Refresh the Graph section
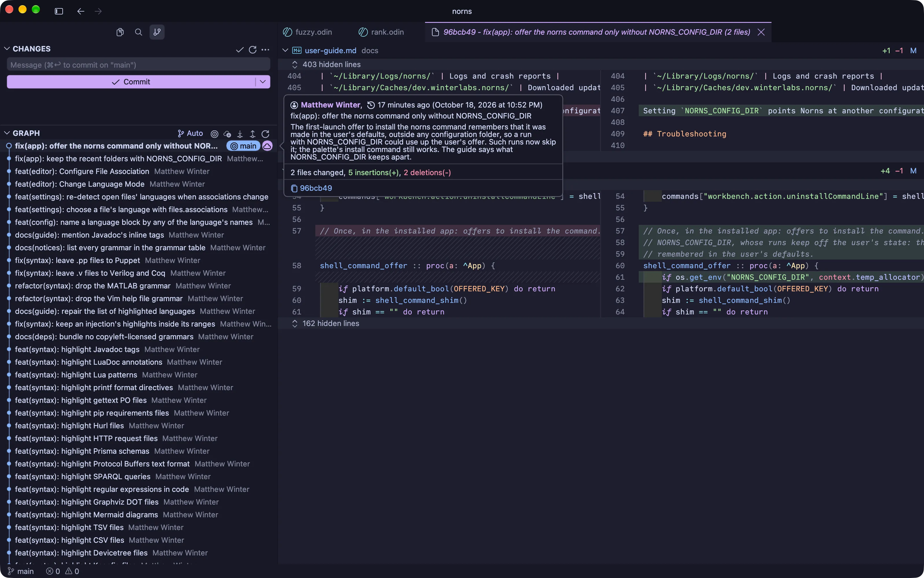The image size is (924, 578). 265,134
